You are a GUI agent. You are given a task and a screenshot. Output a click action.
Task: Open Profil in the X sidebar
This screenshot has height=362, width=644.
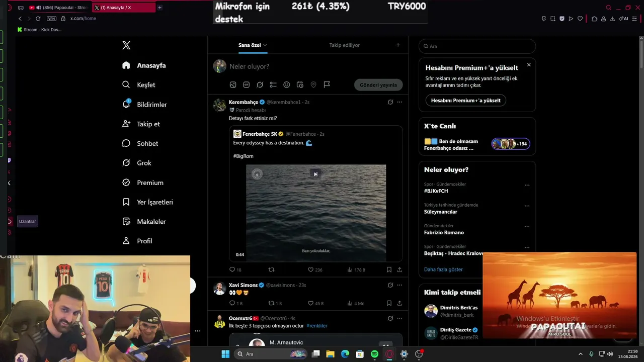coord(137,241)
